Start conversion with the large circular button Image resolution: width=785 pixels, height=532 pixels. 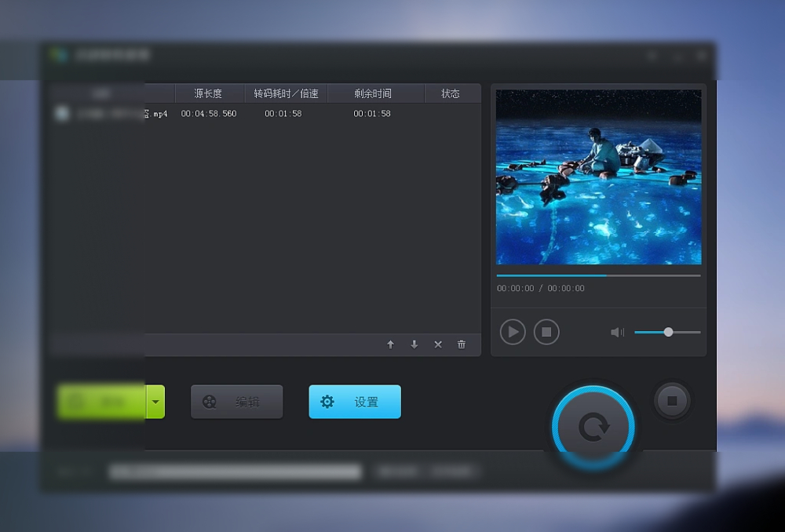coord(593,427)
